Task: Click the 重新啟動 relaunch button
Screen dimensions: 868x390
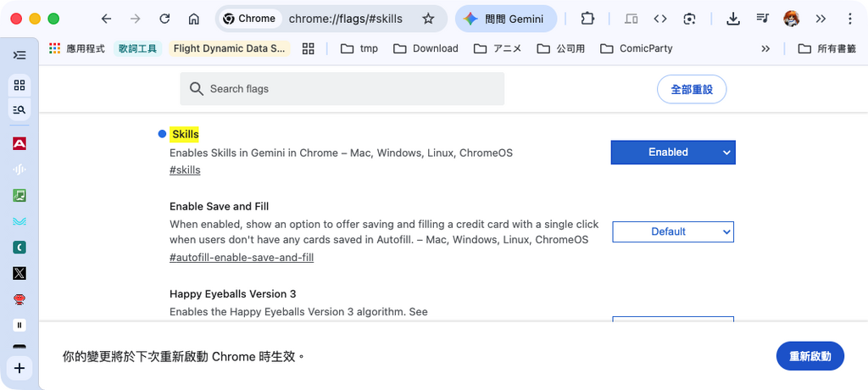Action: 810,357
